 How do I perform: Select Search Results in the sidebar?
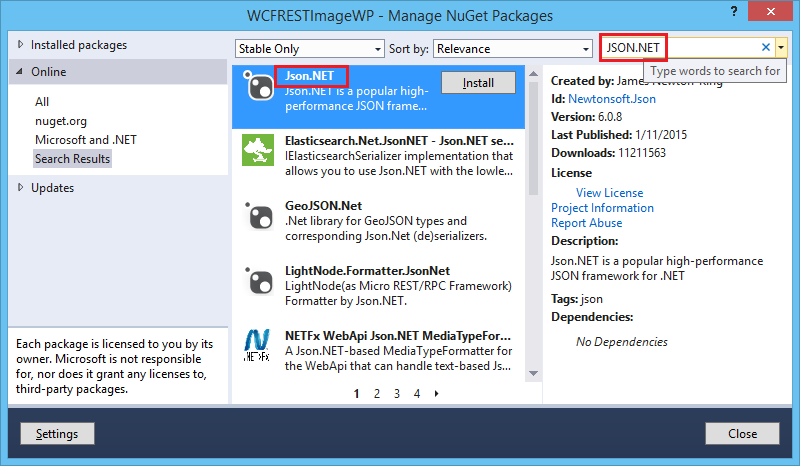click(72, 159)
